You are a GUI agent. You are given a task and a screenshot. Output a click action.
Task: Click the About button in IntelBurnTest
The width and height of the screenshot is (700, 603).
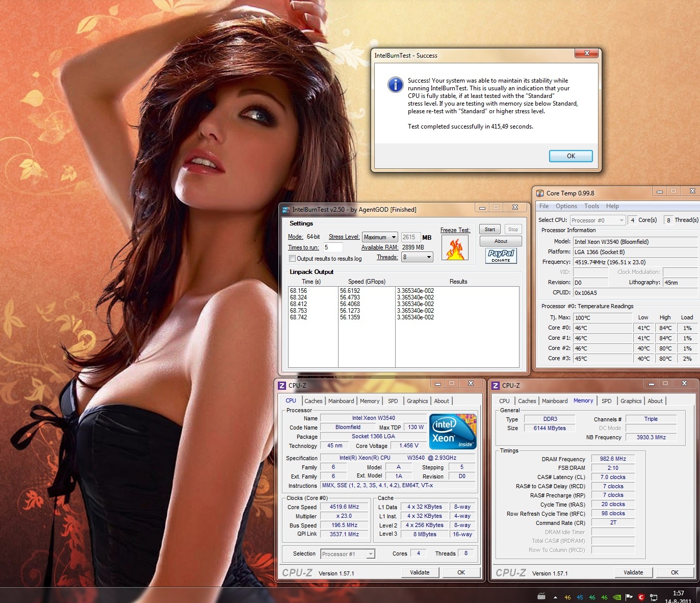tap(501, 241)
